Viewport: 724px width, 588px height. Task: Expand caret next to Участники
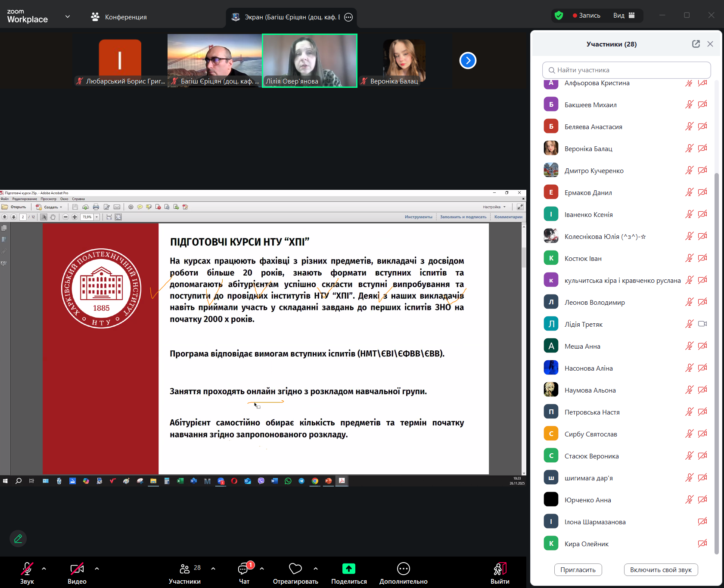click(x=213, y=569)
